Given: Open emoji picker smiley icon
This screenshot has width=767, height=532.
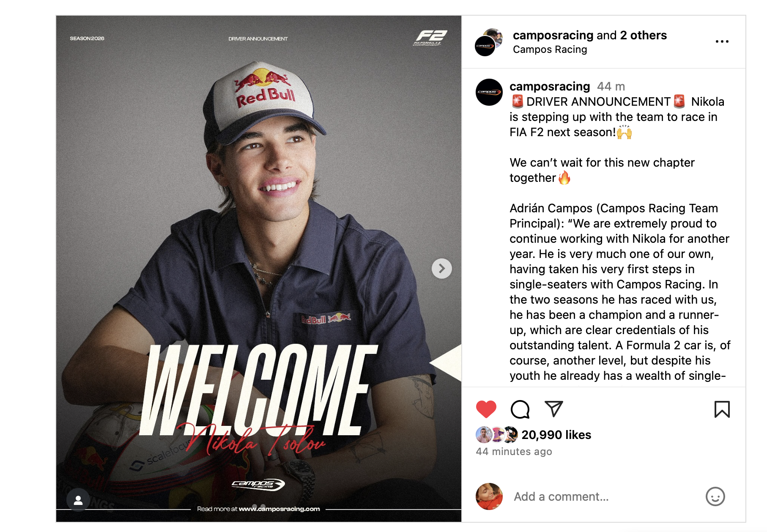Looking at the screenshot, I should pos(715,496).
